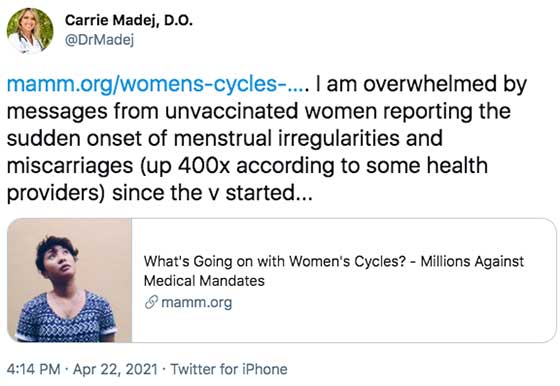Click 'Millions Against' in the card title
Viewport: 560px width, 386px height.
pos(472,261)
